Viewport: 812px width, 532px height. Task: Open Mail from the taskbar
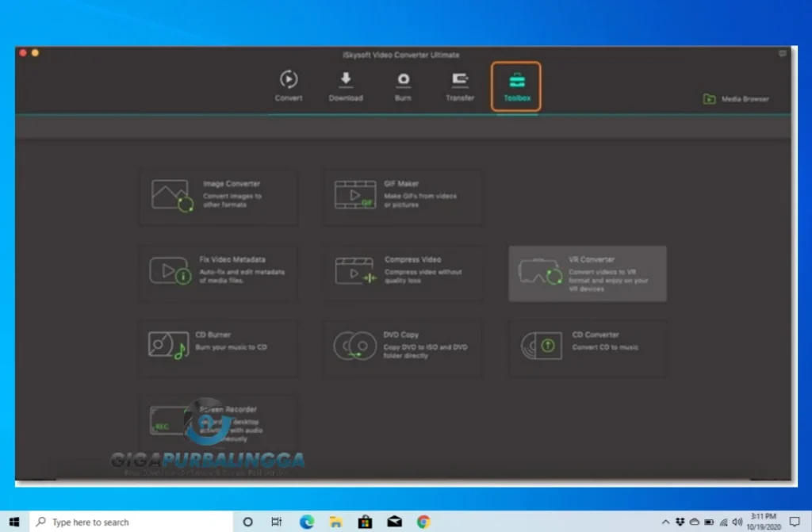[x=394, y=522]
